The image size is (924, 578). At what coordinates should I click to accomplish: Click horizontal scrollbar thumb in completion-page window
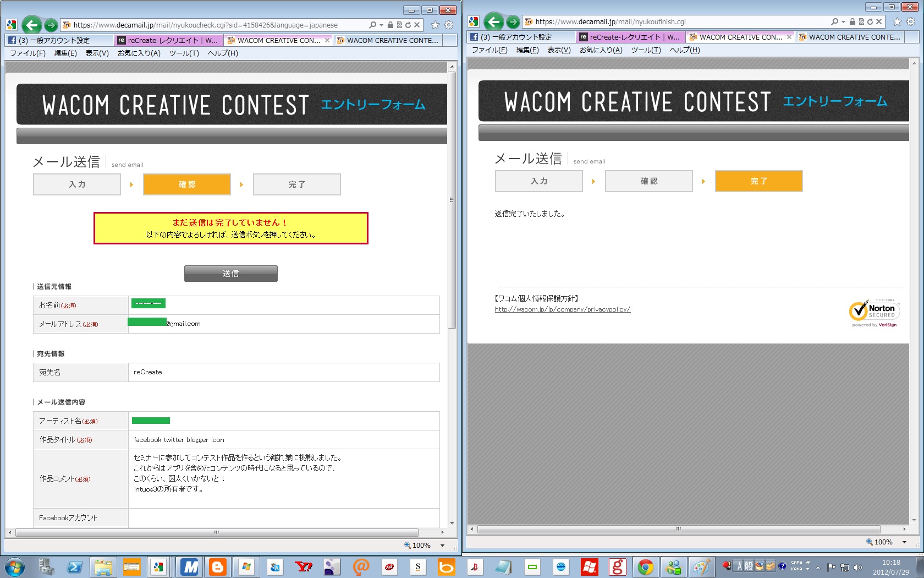tap(679, 529)
